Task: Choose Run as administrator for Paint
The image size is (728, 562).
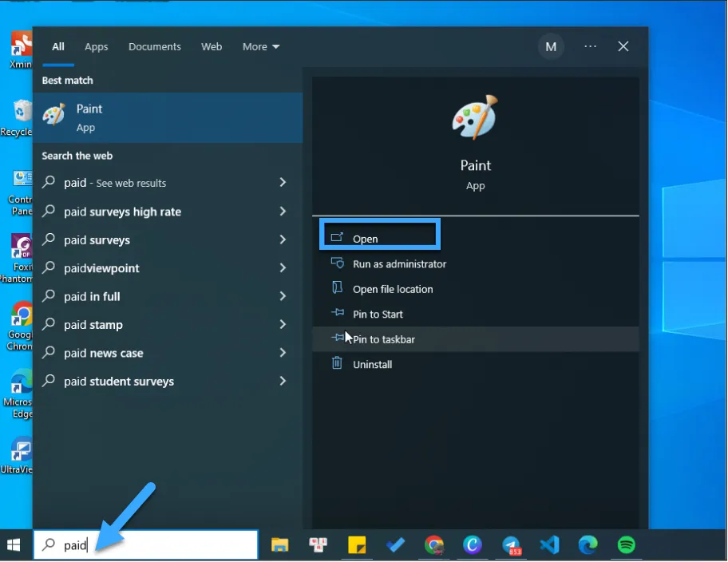Action: (x=476, y=263)
